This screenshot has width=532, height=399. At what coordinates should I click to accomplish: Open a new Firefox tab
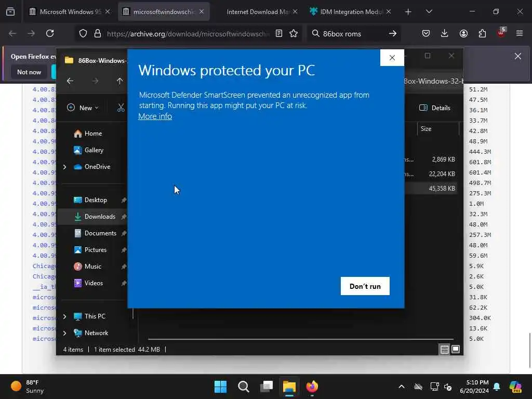(408, 12)
